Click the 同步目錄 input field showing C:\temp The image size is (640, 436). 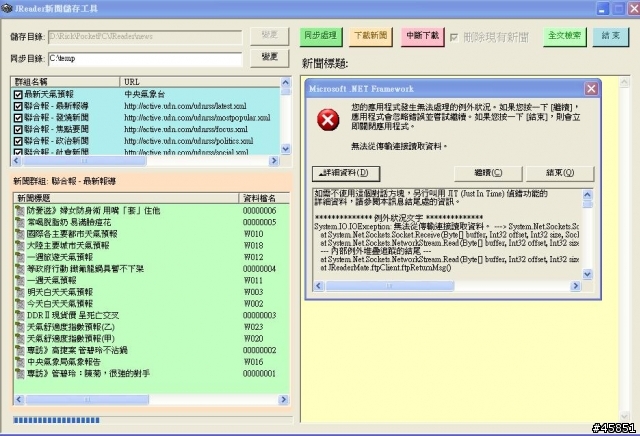point(145,59)
